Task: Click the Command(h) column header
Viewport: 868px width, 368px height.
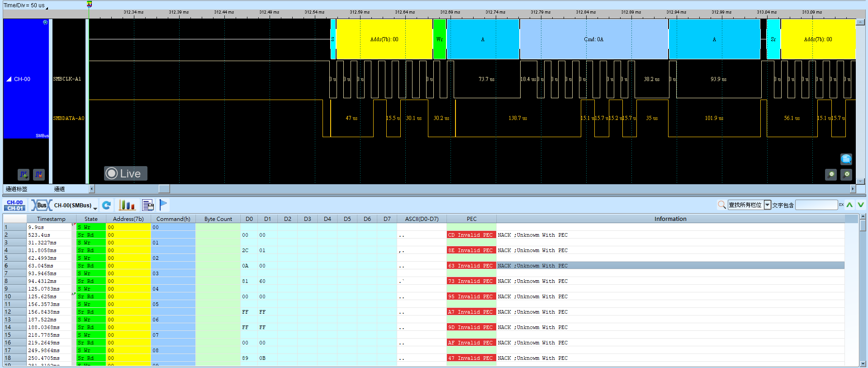Action: (173, 219)
